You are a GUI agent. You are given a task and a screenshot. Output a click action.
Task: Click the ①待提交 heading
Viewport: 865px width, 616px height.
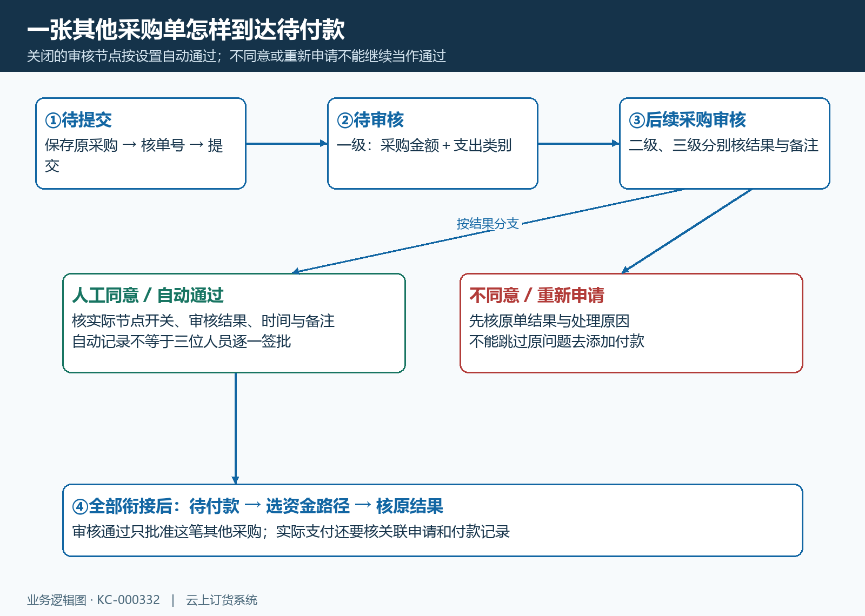tap(78, 120)
